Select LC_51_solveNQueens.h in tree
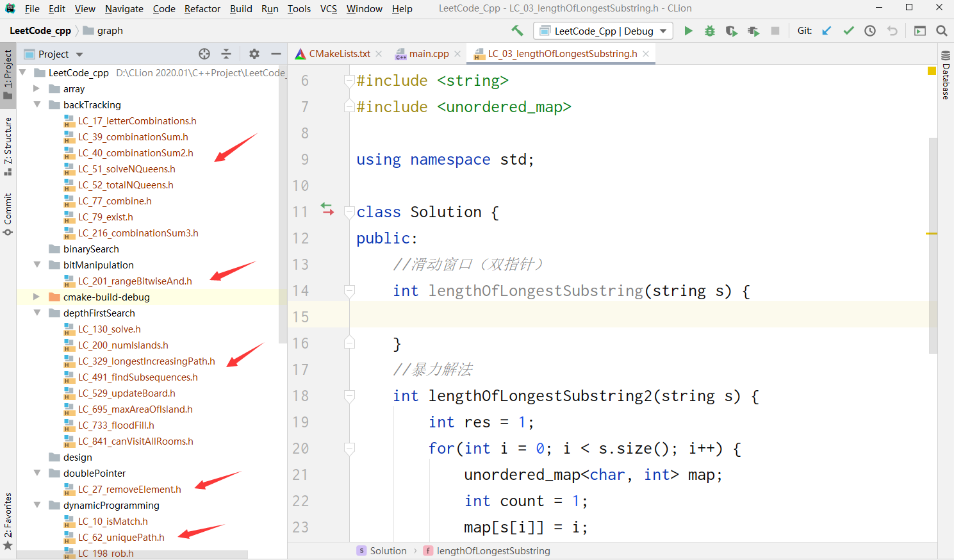Screen dimensions: 954x560 pyautogui.click(x=126, y=169)
